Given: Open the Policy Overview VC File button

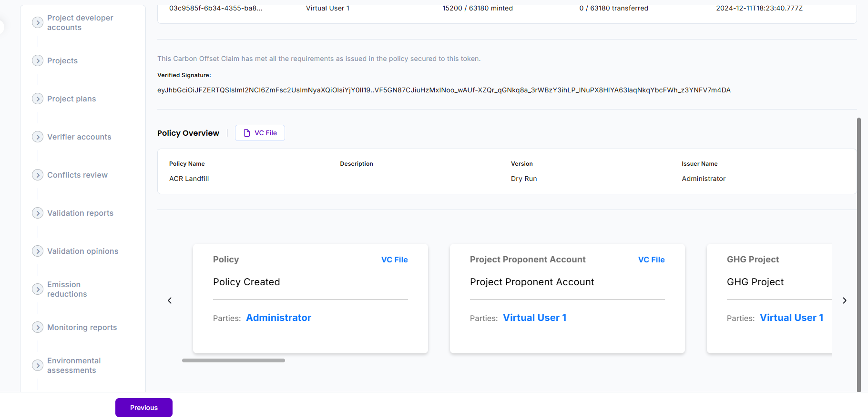Looking at the screenshot, I should pyautogui.click(x=260, y=133).
